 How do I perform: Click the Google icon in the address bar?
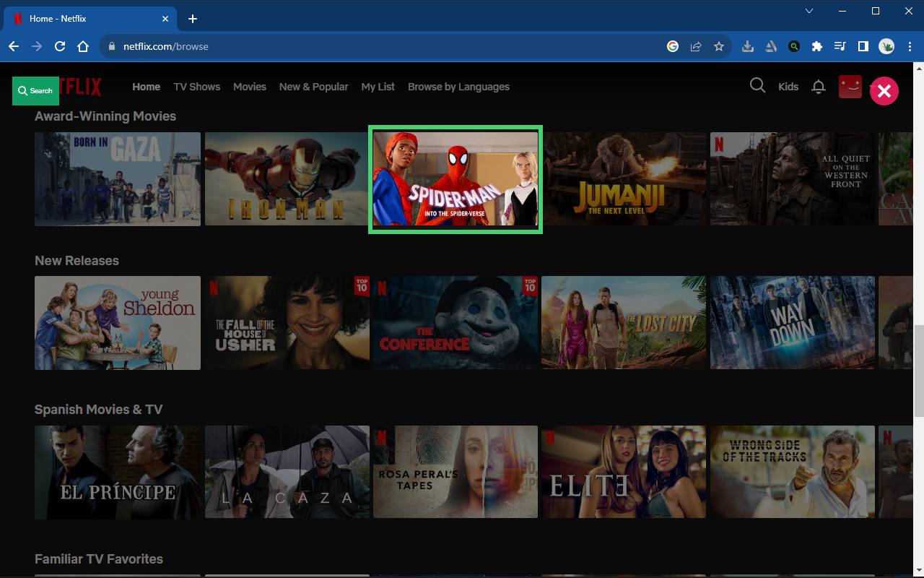tap(673, 46)
